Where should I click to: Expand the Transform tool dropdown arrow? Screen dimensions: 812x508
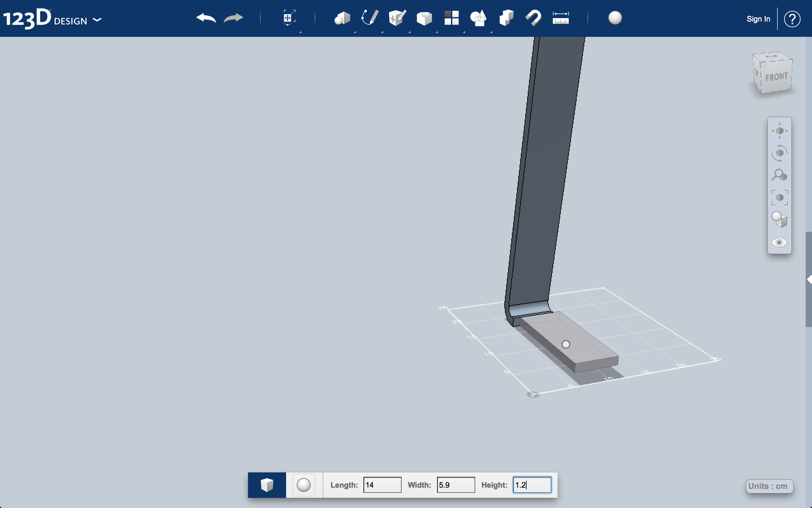[x=300, y=32]
